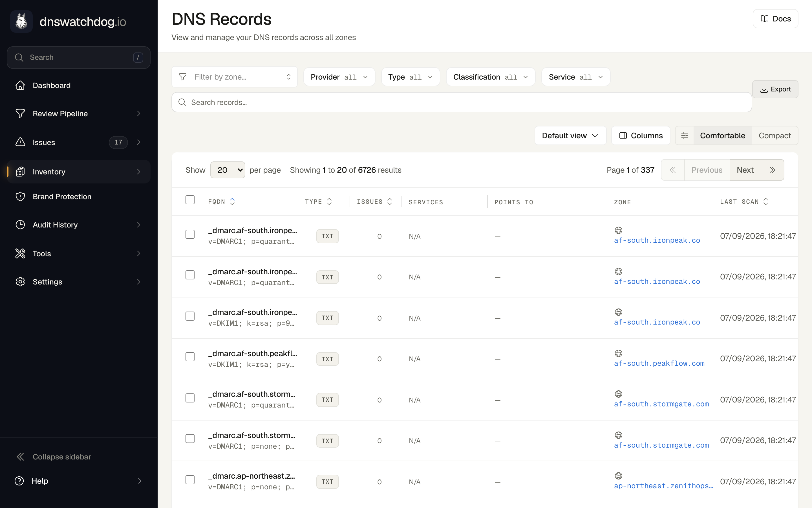Open the ap-northeast.zenithops… zone link
This screenshot has width=812, height=508.
point(663,486)
